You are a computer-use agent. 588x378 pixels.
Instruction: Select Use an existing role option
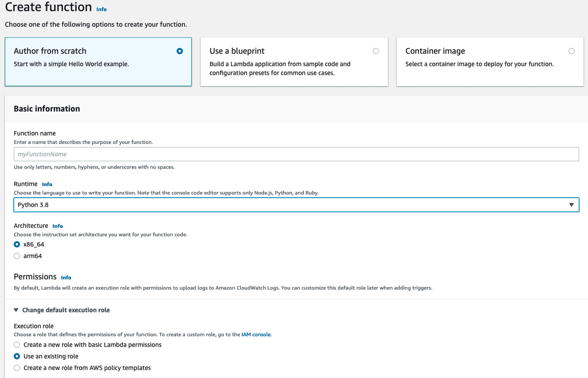tap(17, 356)
